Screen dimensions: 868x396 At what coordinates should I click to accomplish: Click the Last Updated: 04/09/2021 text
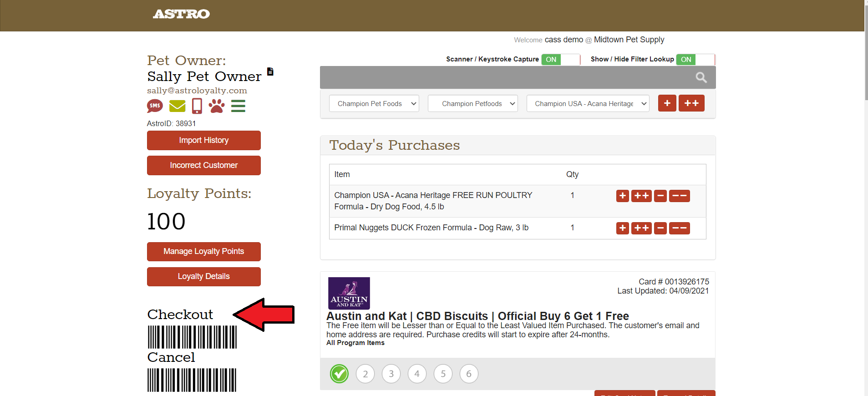click(x=663, y=291)
